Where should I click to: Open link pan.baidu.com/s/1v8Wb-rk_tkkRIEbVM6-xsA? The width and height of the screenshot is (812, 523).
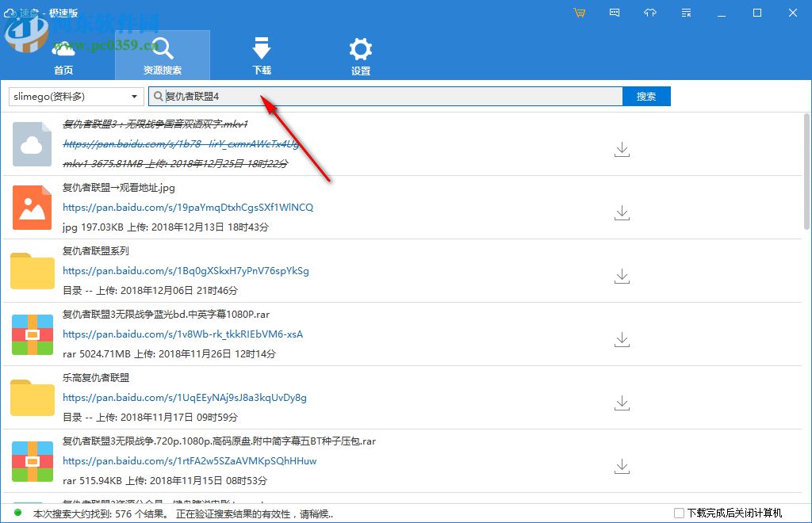point(183,334)
